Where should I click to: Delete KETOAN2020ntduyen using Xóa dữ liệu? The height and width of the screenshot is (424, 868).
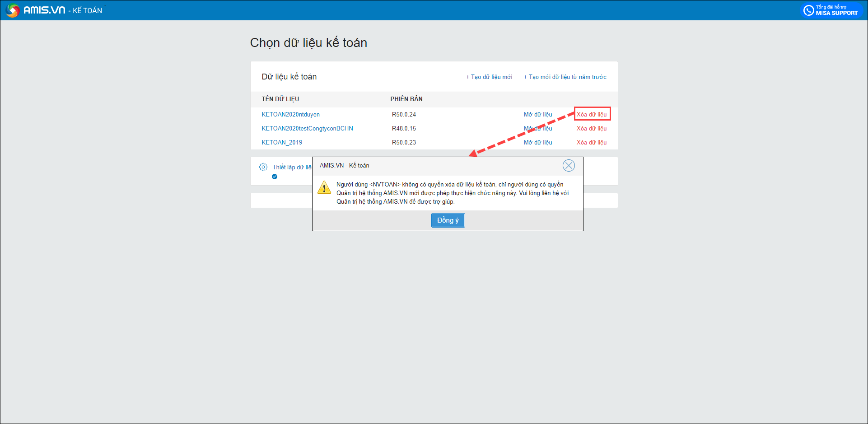coord(592,115)
